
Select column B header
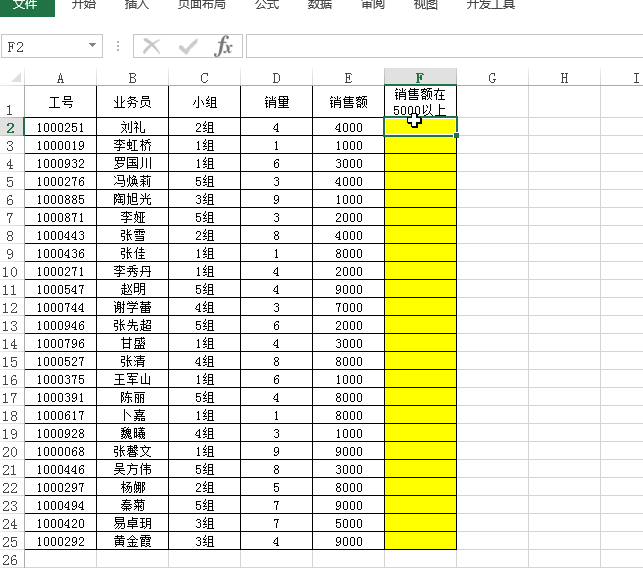pos(132,78)
